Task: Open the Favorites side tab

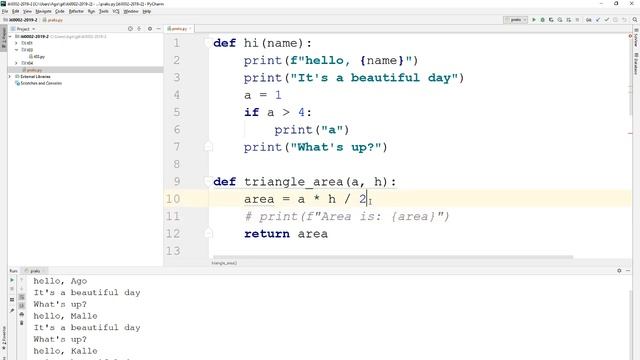Action: (4, 339)
